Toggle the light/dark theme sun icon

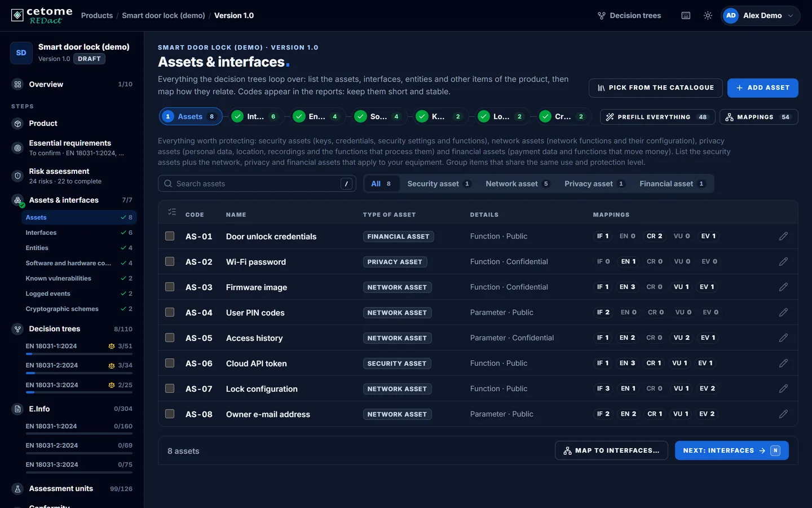pos(708,16)
